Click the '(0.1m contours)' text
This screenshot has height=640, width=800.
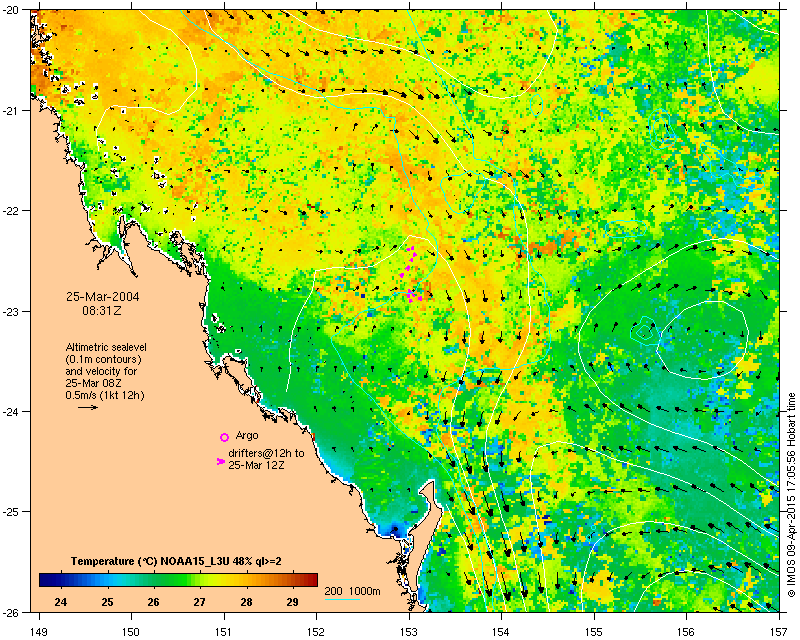click(x=104, y=359)
